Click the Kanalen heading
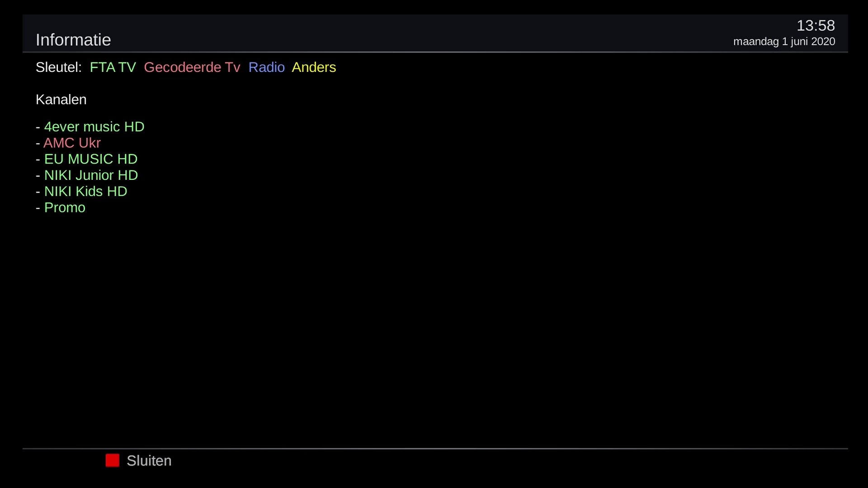 pos(61,100)
